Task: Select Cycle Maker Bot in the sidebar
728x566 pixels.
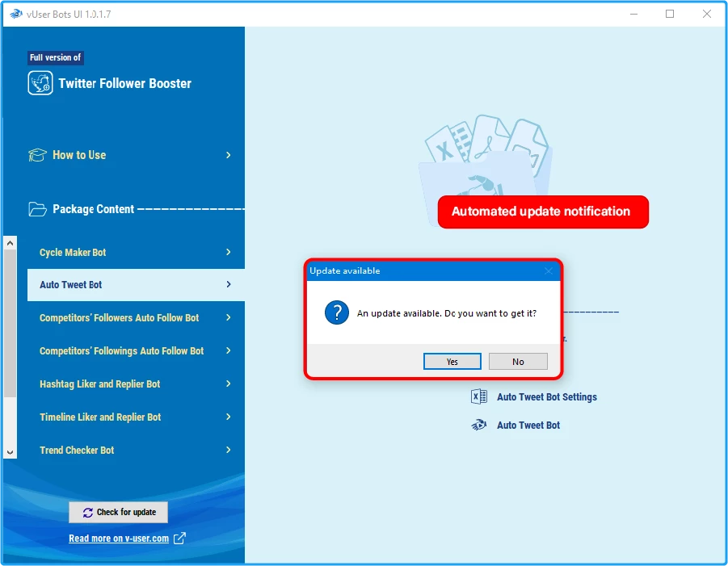Action: [136, 252]
